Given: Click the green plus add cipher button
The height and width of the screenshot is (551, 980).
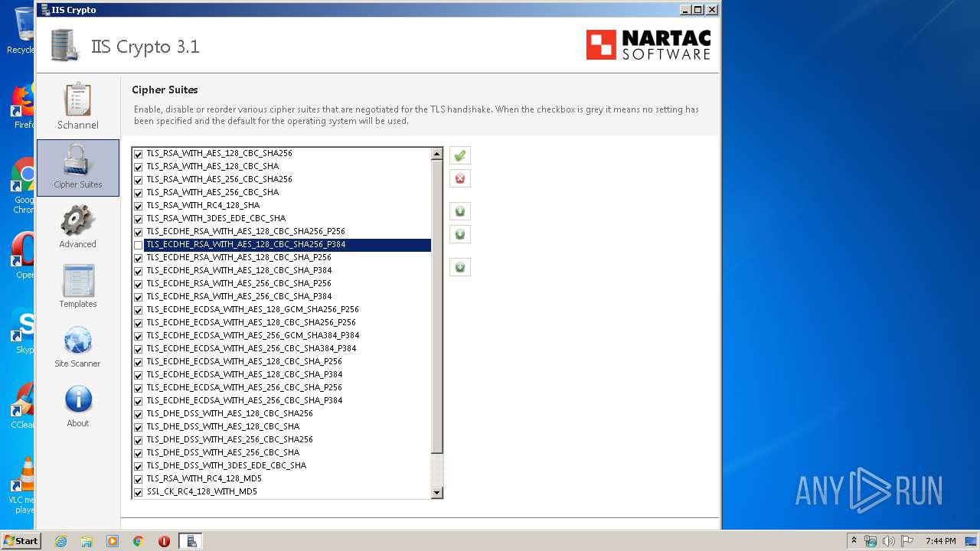Looking at the screenshot, I should point(459,267).
